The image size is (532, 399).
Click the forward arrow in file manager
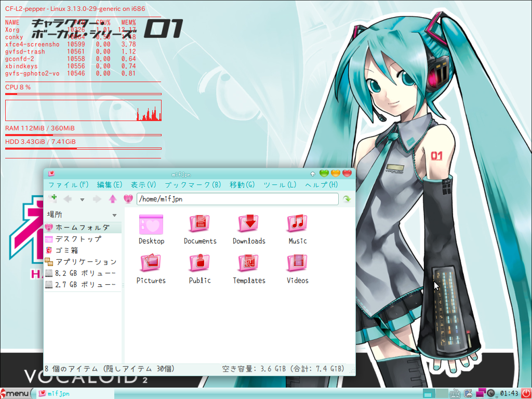(97, 199)
